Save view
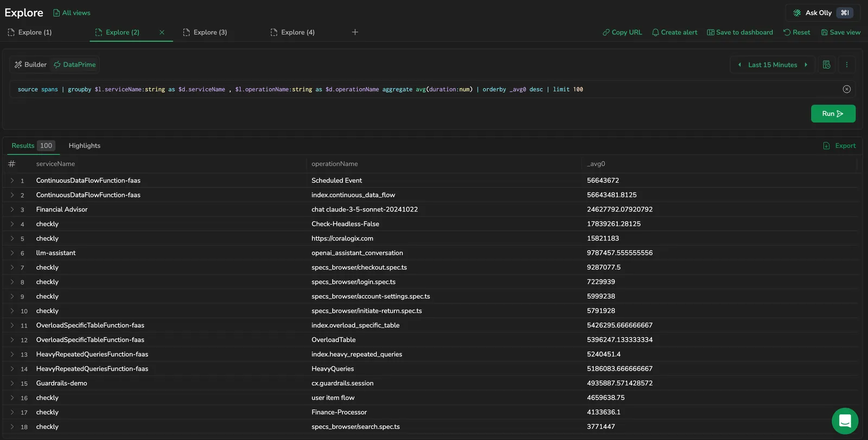868x440 pixels. pos(840,32)
